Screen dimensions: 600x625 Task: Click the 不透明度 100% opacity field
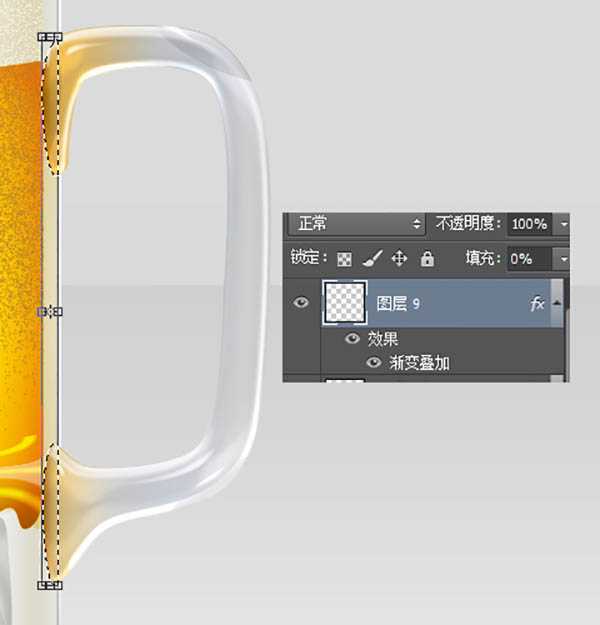point(530,224)
